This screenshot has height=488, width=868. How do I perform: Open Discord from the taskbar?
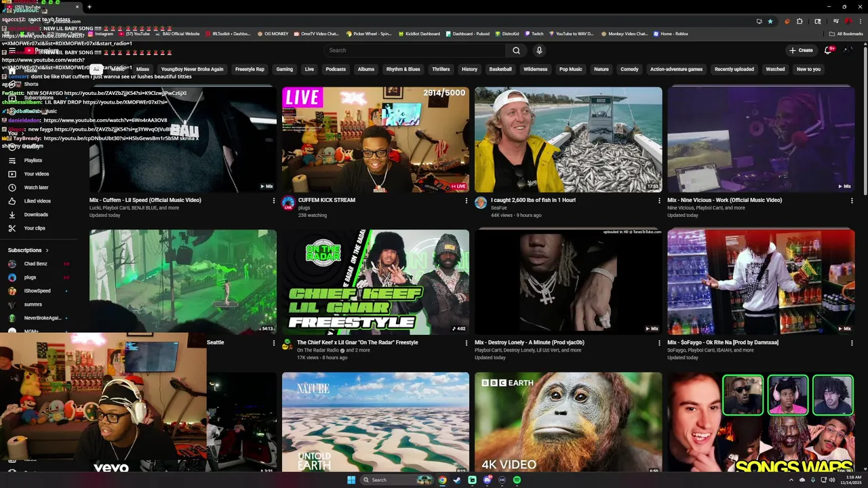tap(487, 480)
